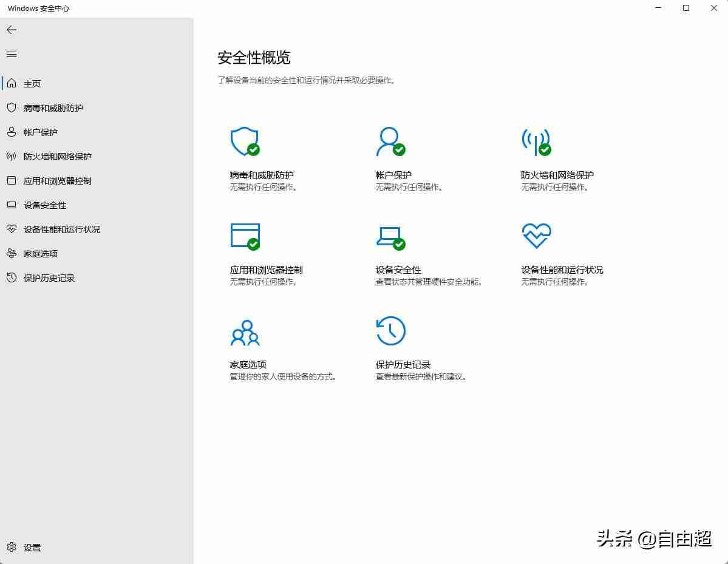
Task: Click the 保护历史记录 tile title link
Action: (403, 364)
